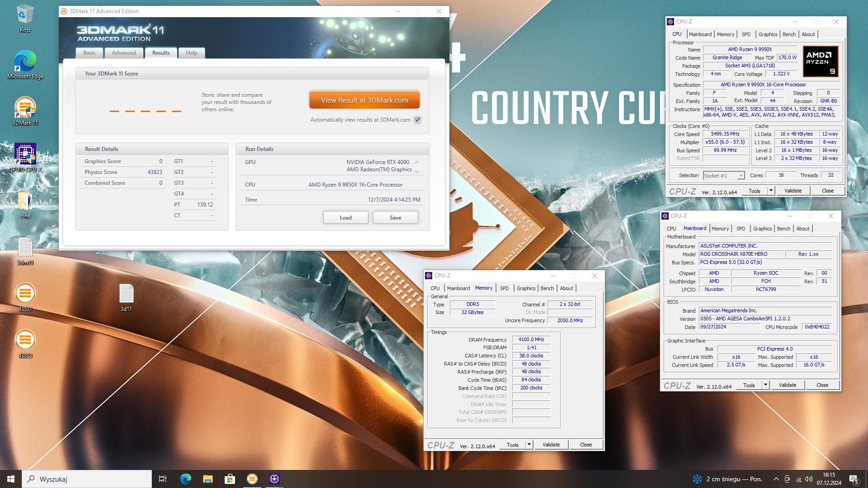Switch to the Advanced tab in 3DMark
Image resolution: width=868 pixels, height=488 pixels.
(x=124, y=53)
